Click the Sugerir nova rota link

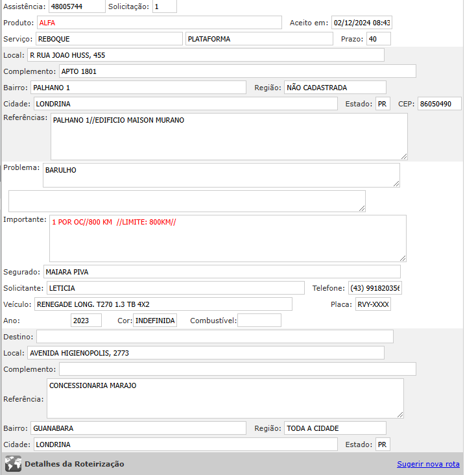(x=428, y=464)
